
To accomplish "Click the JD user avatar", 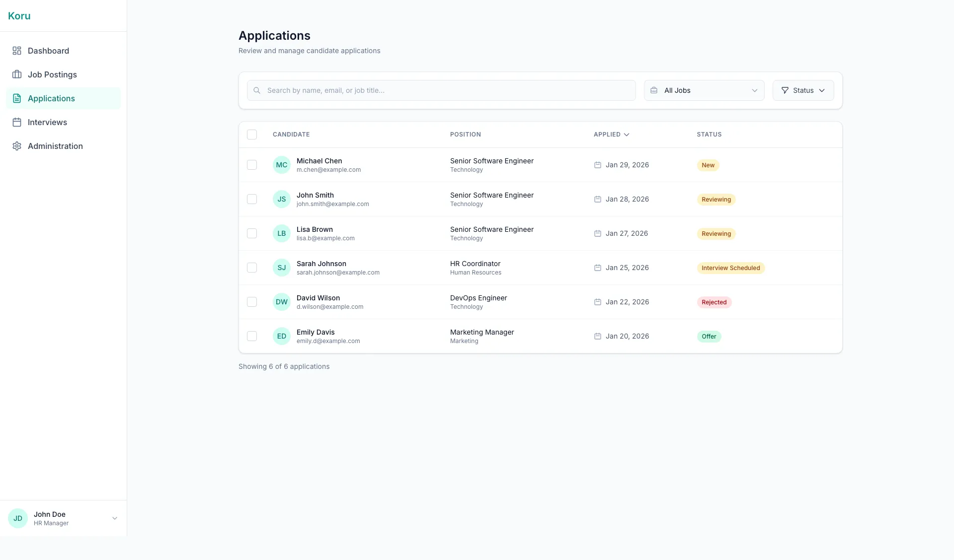I will [18, 518].
